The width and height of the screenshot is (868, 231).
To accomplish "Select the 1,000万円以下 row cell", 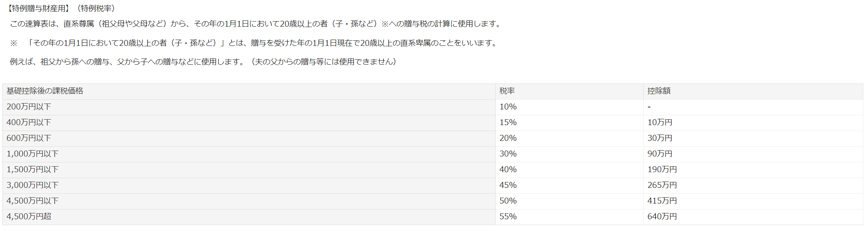I will pos(33,154).
